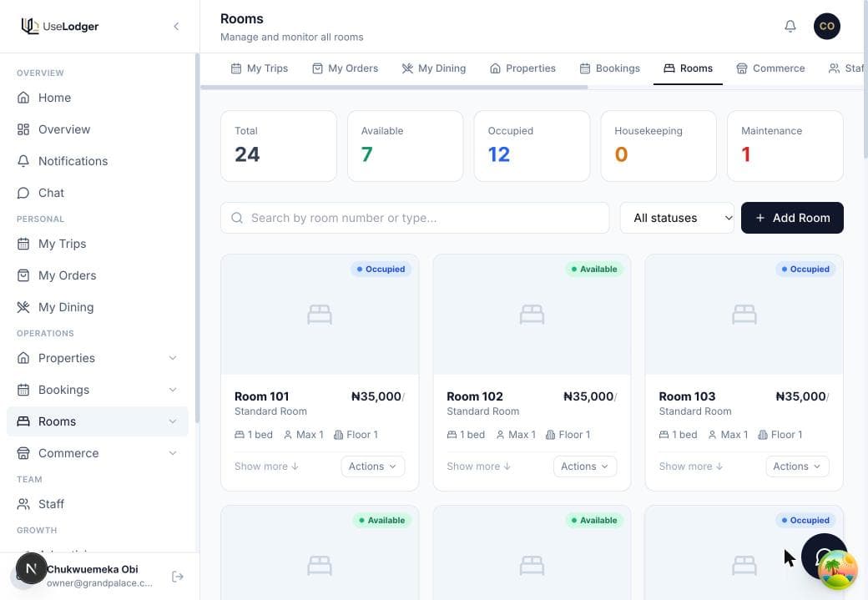The height and width of the screenshot is (600, 868).
Task: Click the bed placeholder image of Room 102
Action: point(532,315)
